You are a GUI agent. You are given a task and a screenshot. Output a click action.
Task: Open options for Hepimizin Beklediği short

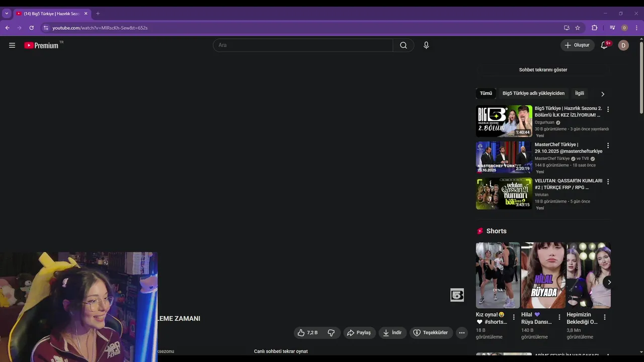[604, 317]
